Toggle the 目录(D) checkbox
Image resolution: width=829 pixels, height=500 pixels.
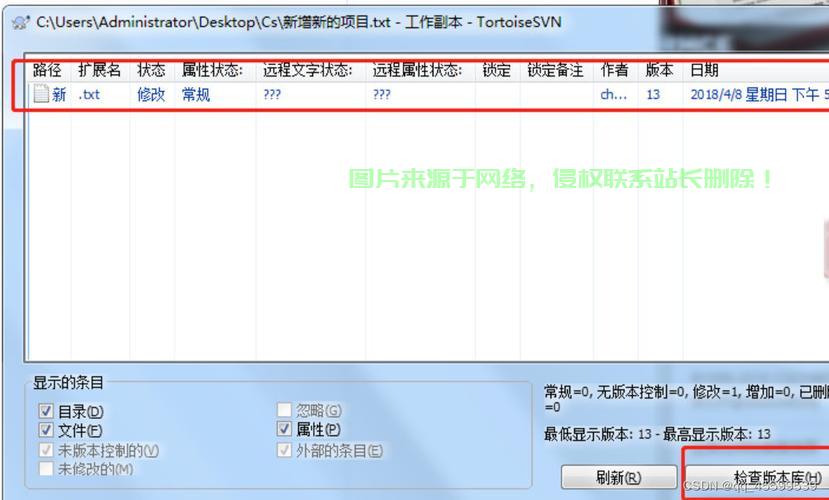point(46,411)
